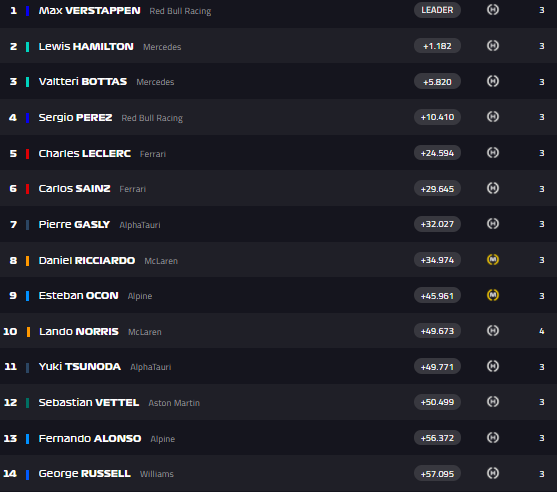Screen dimensions: 557x492
Task: Click Ocon's yellow medium tyre icon
Action: coord(493,295)
